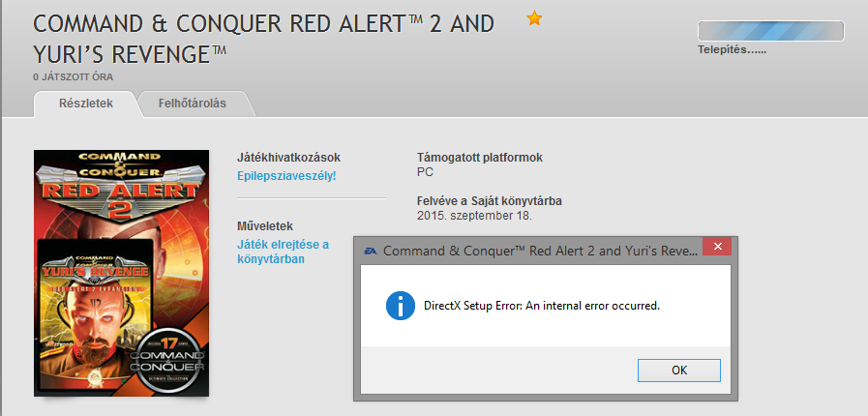Close the DirectX error dialog with X
Image resolution: width=868 pixels, height=416 pixels.
click(717, 247)
